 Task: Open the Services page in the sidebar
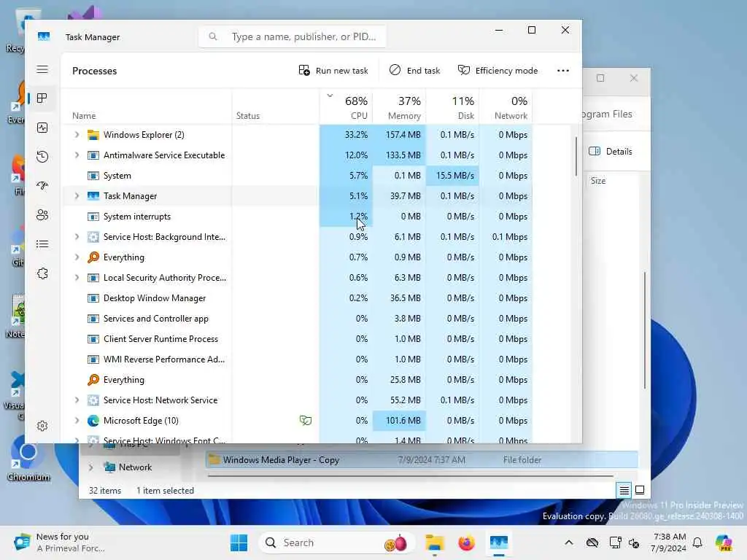click(x=42, y=273)
